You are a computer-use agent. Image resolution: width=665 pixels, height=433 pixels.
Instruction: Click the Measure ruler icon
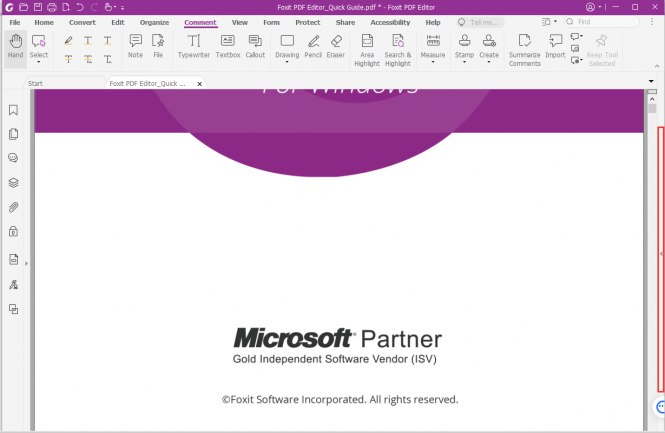(433, 41)
